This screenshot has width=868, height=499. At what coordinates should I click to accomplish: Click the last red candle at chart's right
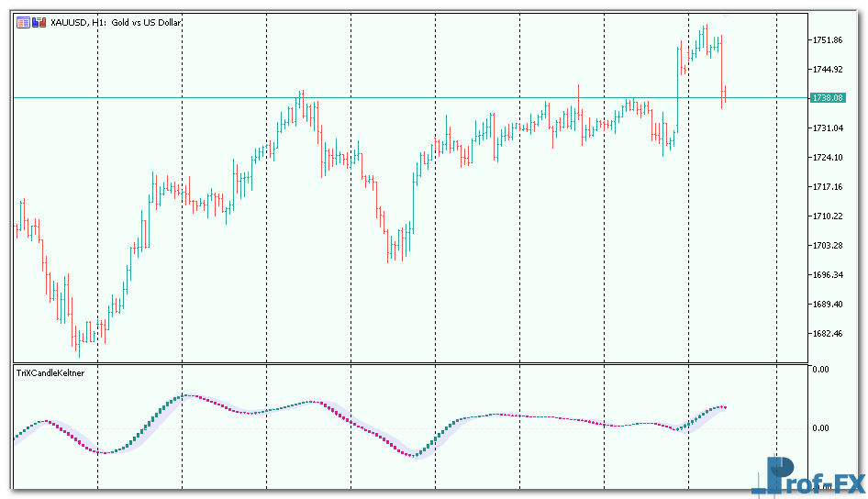(725, 94)
